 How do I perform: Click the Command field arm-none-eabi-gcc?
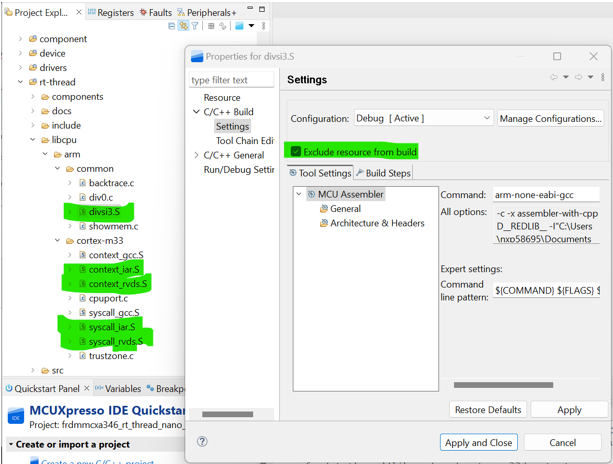pos(546,195)
